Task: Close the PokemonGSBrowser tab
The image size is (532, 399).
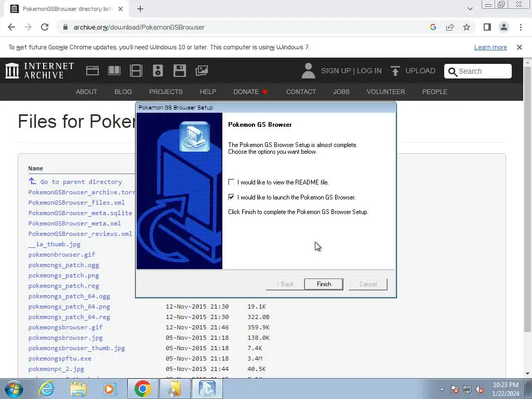Action: click(x=121, y=9)
